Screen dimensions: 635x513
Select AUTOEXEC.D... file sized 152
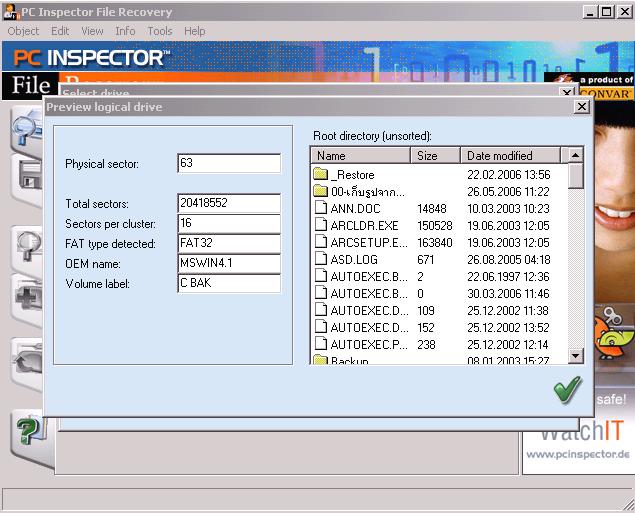(x=369, y=328)
